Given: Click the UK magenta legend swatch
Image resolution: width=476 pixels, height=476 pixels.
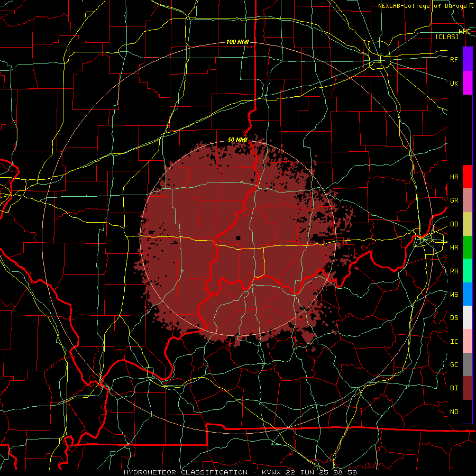Looking at the screenshot, I should 467,83.
